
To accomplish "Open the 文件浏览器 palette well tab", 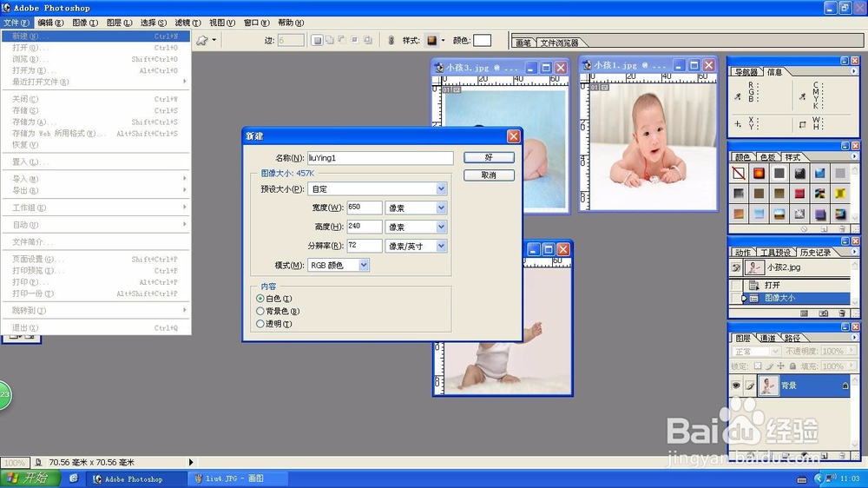I will tap(559, 43).
